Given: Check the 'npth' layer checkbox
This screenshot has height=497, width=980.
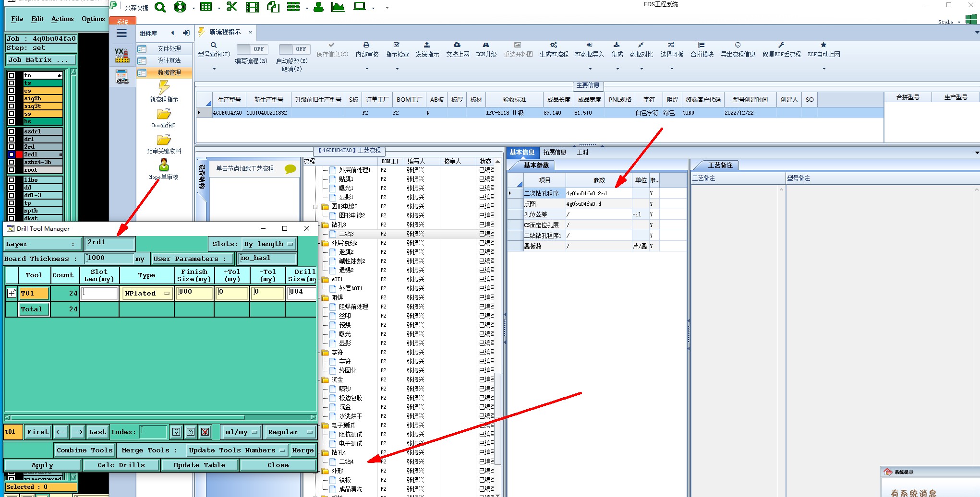Looking at the screenshot, I should tap(12, 211).
